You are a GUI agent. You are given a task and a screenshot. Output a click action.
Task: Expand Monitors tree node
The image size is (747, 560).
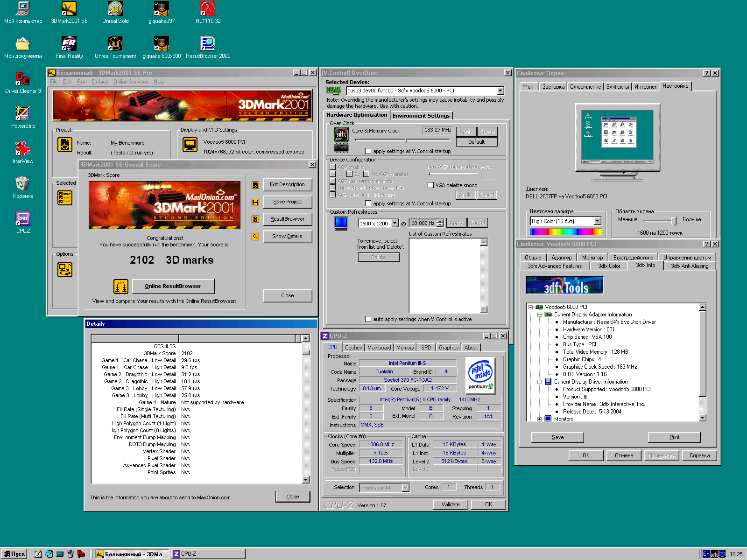[539, 419]
